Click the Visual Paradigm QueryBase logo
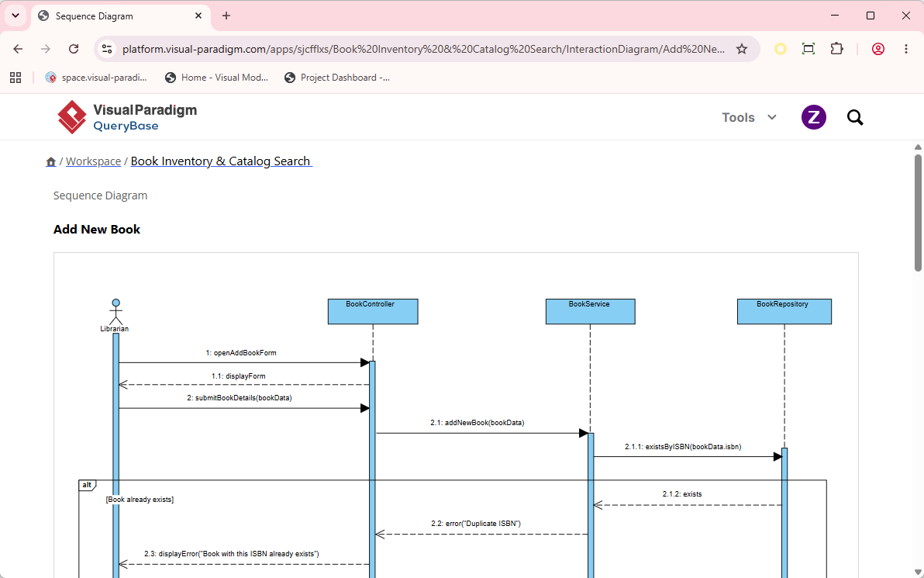924x578 pixels. point(126,117)
